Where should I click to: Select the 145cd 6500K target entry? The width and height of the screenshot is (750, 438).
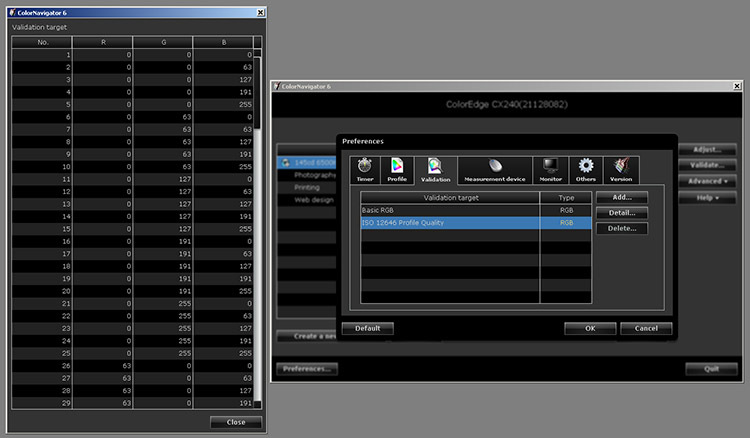(x=307, y=163)
